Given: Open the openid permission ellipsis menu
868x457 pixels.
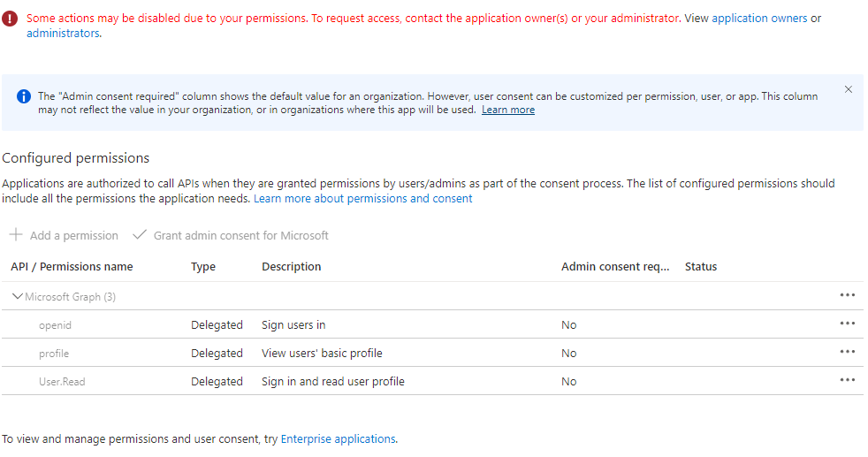Looking at the screenshot, I should pos(847,324).
